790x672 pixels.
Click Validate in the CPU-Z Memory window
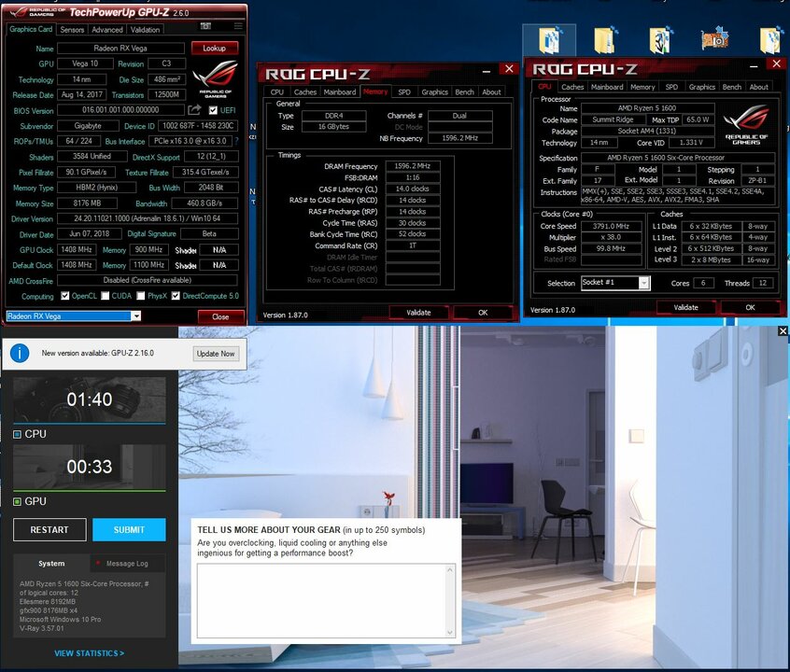pyautogui.click(x=418, y=313)
